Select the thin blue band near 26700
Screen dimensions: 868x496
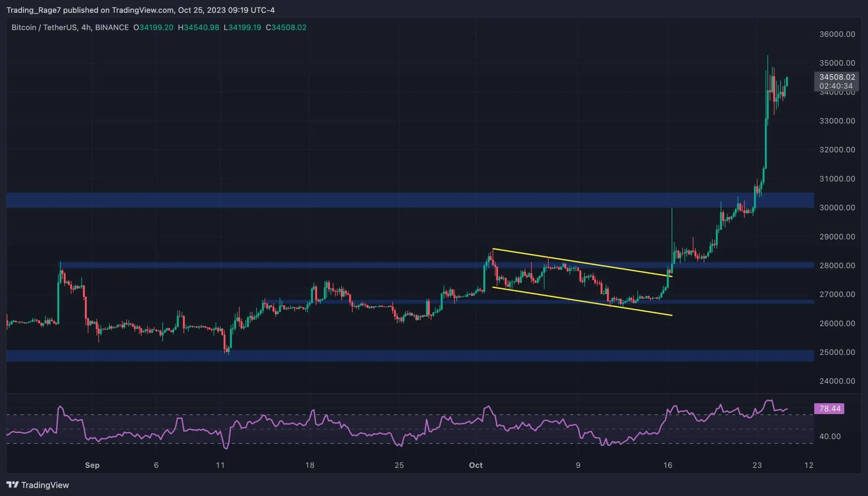(x=539, y=302)
